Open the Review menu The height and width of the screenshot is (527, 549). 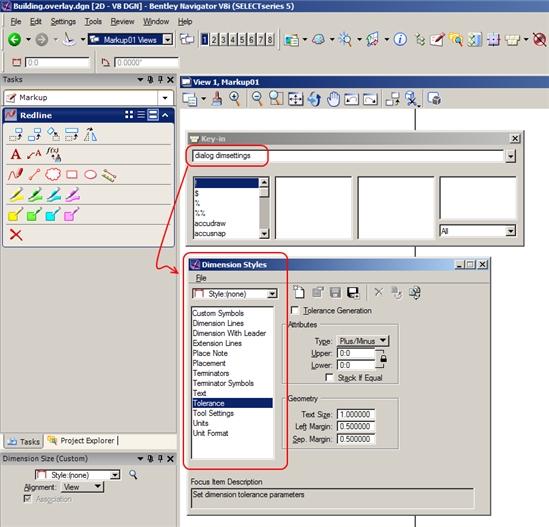coord(122,22)
